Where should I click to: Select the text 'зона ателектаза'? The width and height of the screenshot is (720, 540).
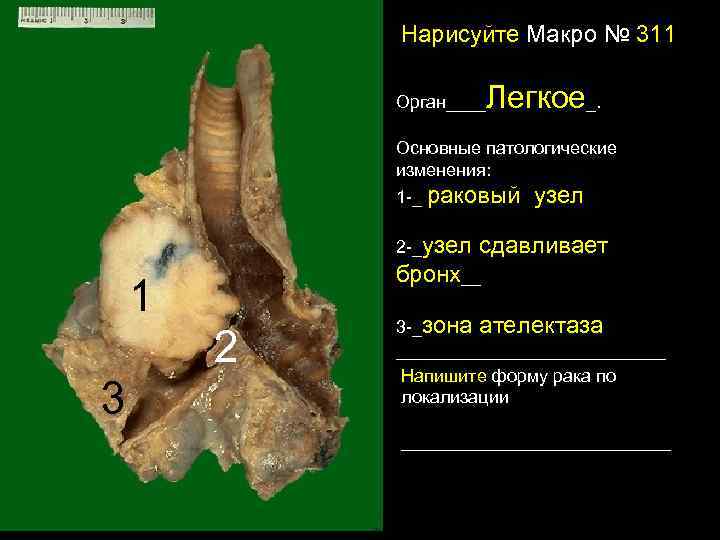(512, 326)
